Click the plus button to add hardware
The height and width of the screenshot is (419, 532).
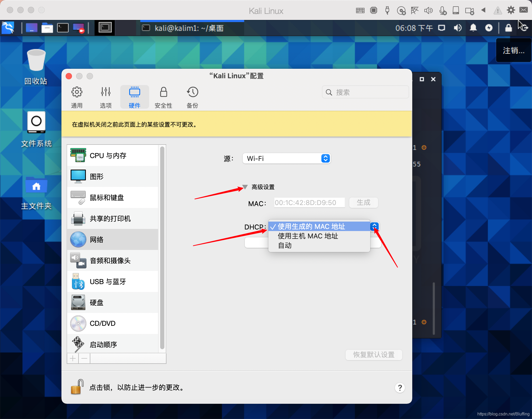pos(73,358)
